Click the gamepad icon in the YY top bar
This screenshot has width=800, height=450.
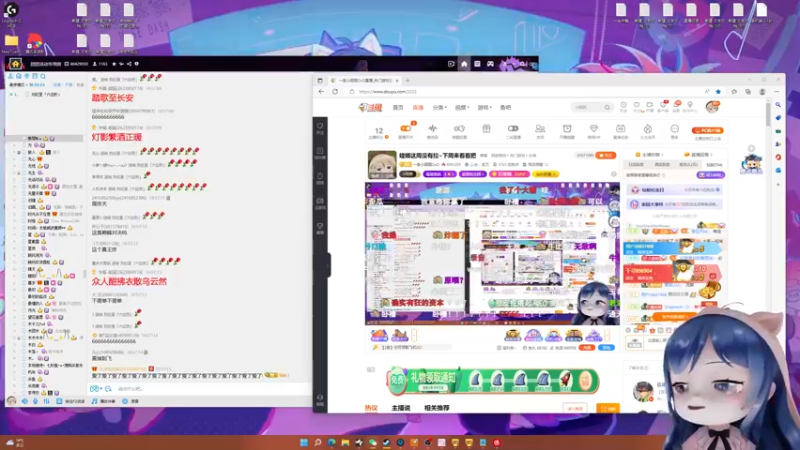490,64
